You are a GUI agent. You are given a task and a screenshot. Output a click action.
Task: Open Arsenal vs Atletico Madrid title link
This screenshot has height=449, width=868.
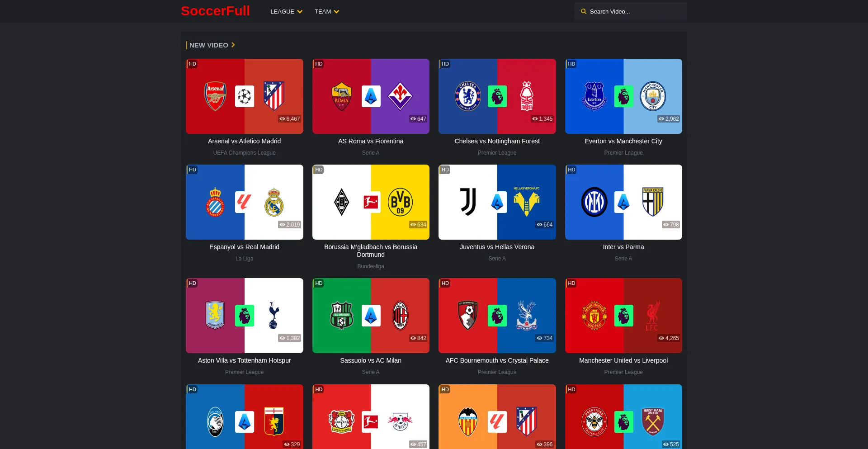[x=245, y=141]
